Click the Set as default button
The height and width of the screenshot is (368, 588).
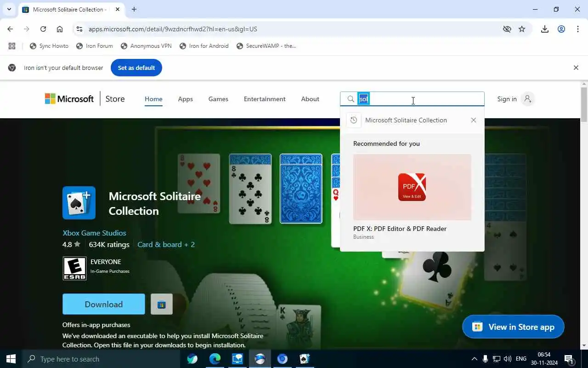pos(136,68)
